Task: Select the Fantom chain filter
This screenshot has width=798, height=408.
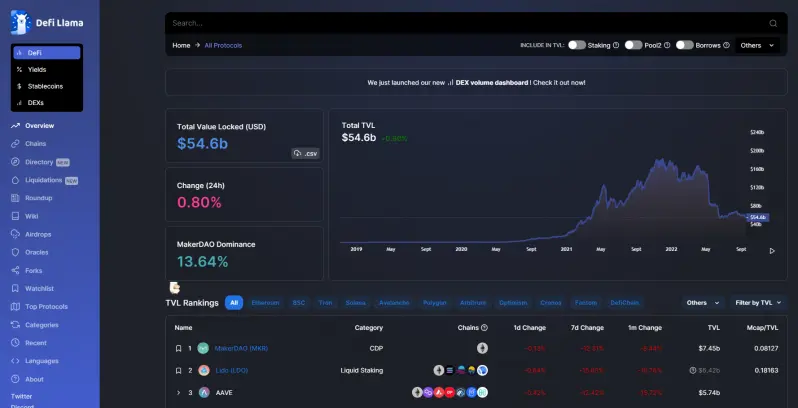Action: pyautogui.click(x=586, y=303)
